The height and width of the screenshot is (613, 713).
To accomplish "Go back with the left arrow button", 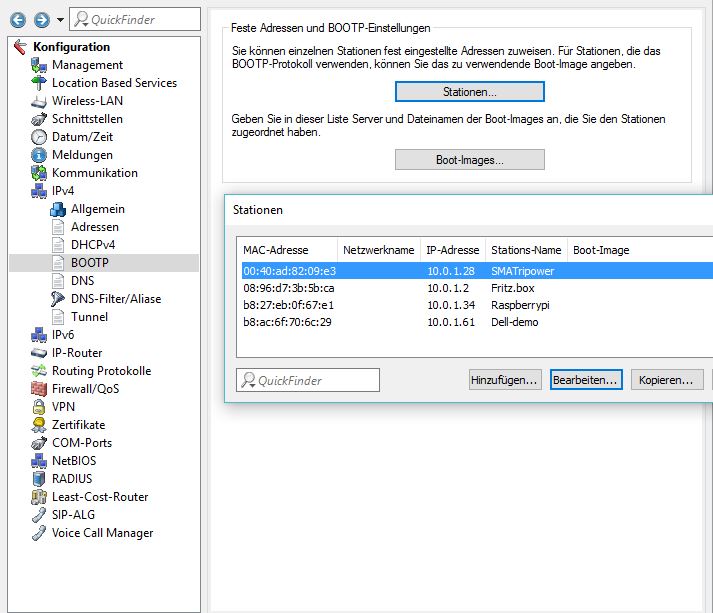I will [x=18, y=20].
